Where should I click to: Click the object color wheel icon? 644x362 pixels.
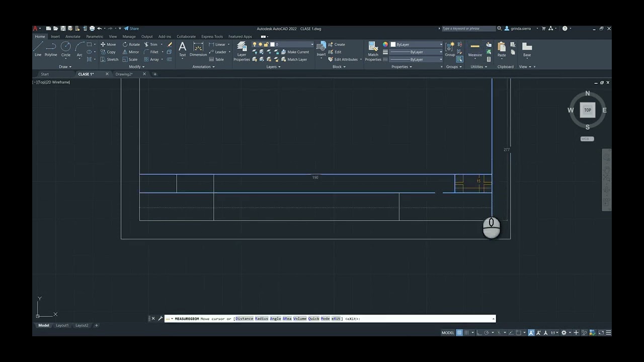pyautogui.click(x=385, y=44)
